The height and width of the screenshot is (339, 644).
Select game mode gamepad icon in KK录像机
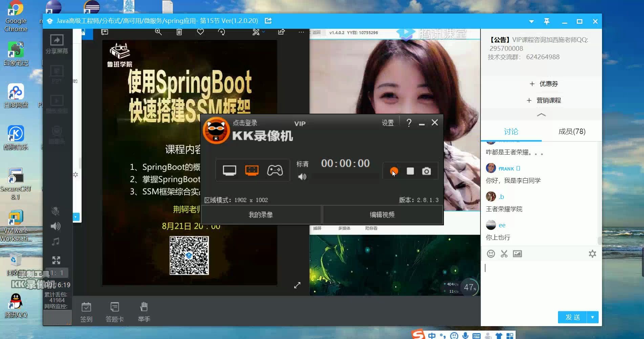(275, 170)
